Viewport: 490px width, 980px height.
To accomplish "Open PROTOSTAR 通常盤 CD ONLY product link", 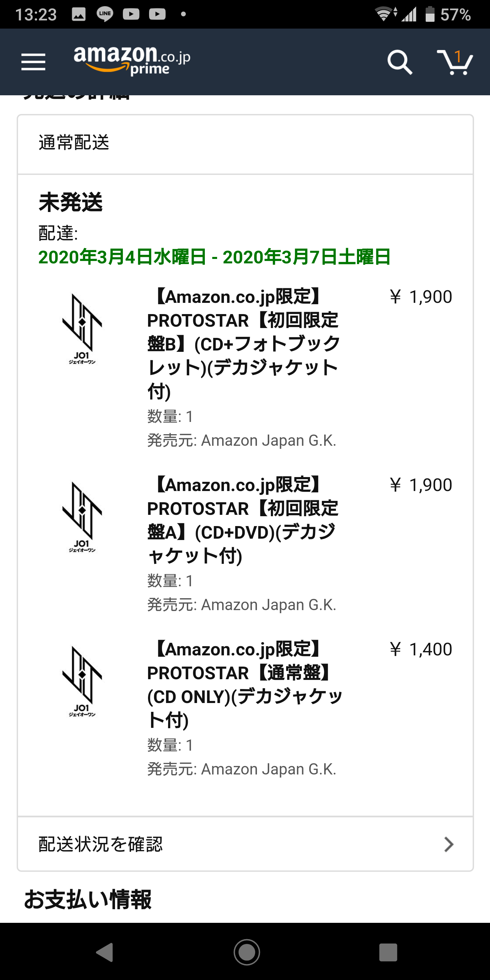I will 244,684.
